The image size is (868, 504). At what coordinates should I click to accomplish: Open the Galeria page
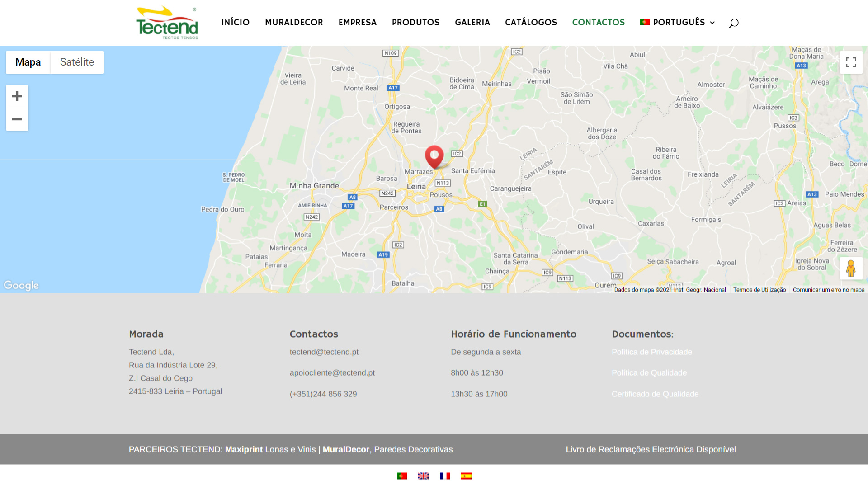point(472,23)
